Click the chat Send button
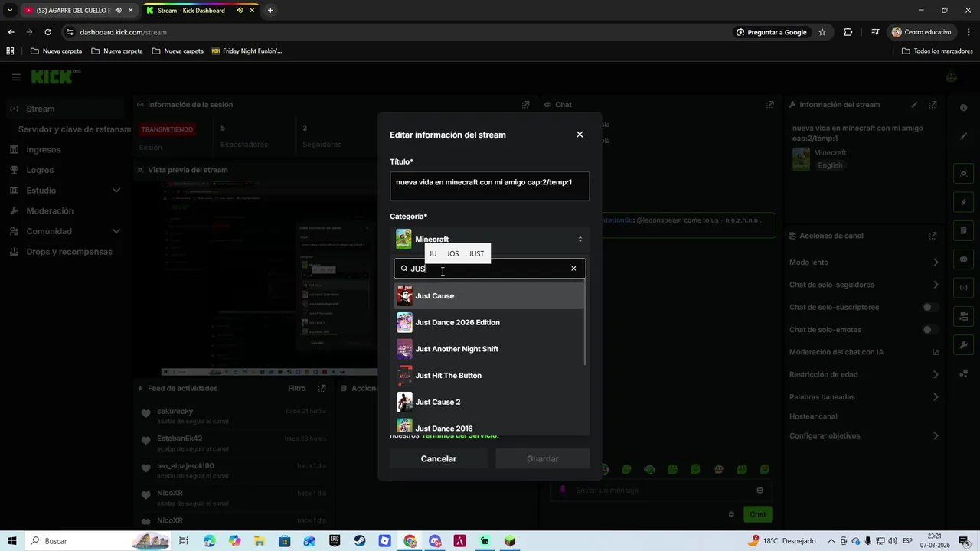980x551 pixels. [x=757, y=514]
